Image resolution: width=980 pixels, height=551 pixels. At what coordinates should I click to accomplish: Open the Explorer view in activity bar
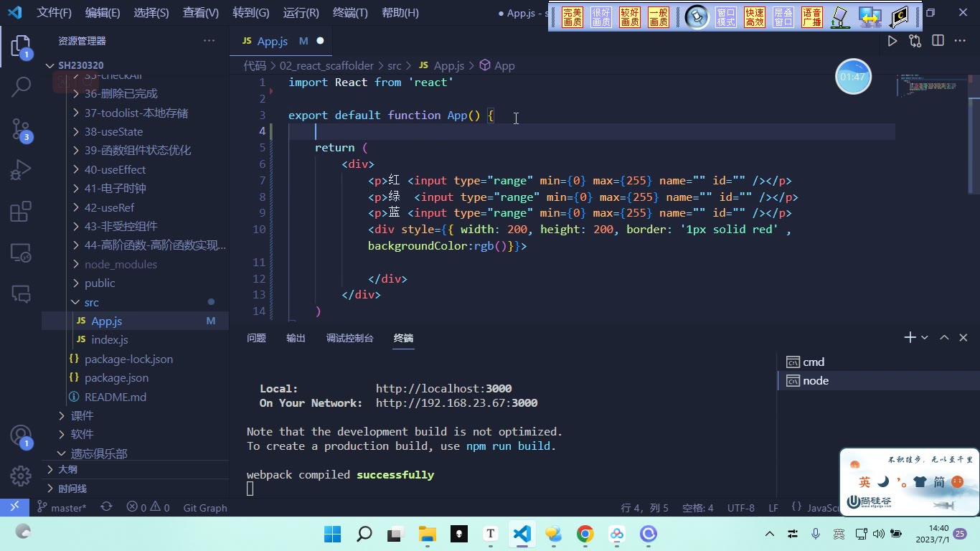pyautogui.click(x=21, y=47)
